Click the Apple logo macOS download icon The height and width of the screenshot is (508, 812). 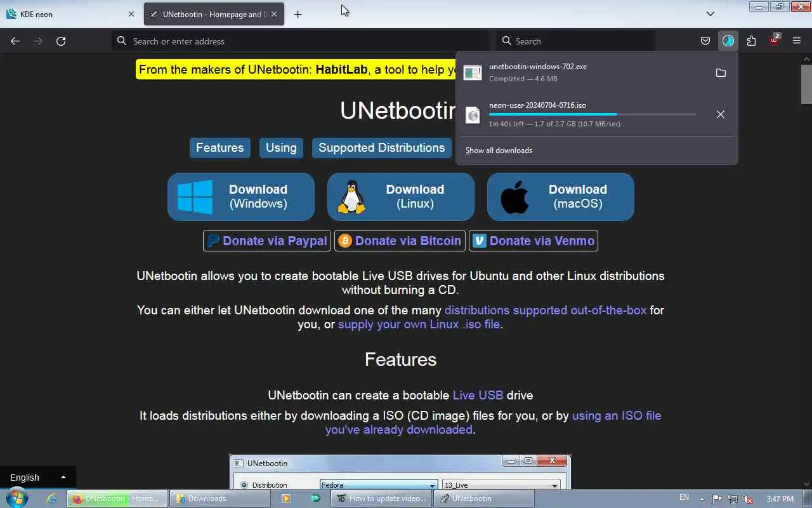514,197
